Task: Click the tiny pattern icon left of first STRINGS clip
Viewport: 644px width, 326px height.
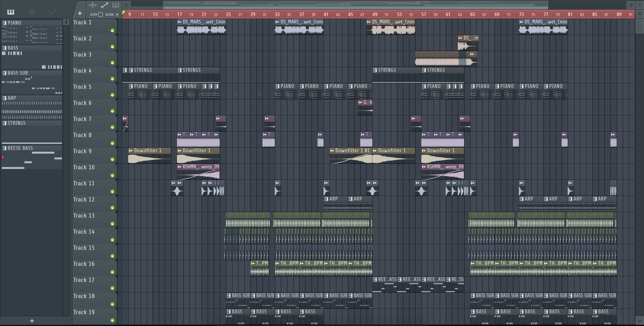Action: 125,70
